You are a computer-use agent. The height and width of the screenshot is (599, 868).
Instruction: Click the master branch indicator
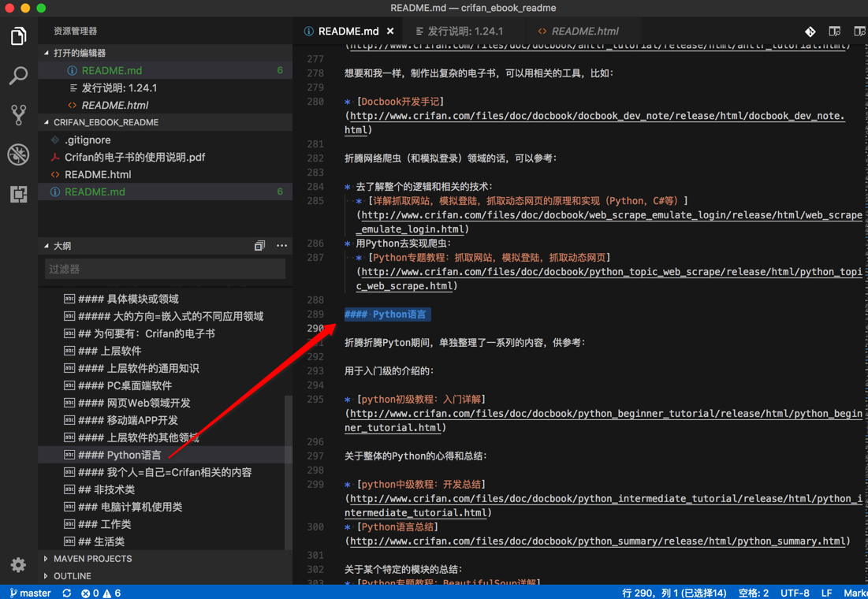31,593
